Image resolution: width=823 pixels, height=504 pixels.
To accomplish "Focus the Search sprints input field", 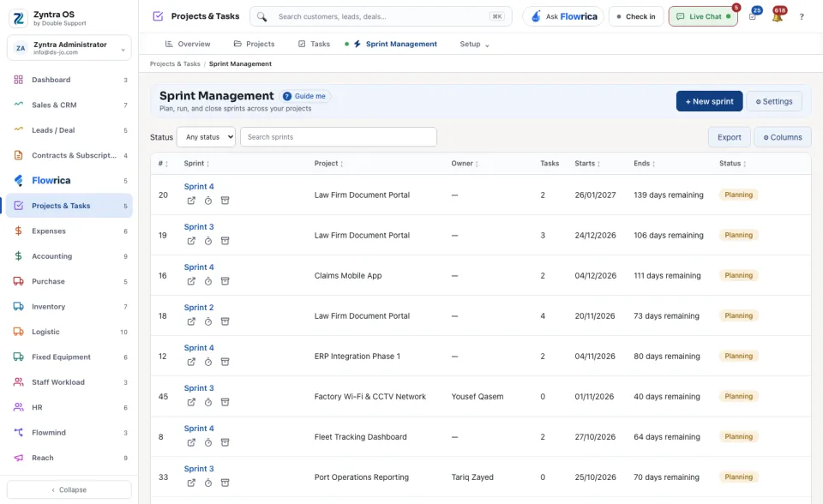I will (x=339, y=137).
